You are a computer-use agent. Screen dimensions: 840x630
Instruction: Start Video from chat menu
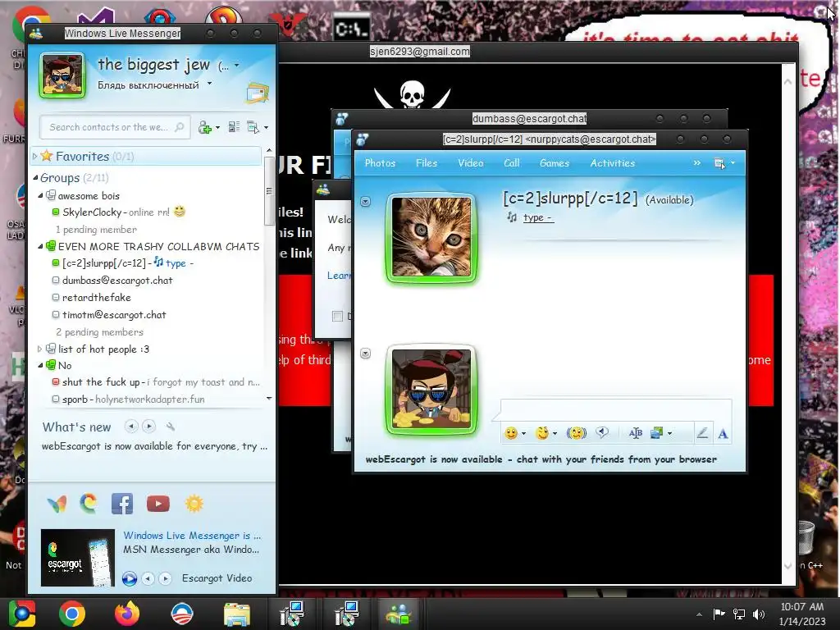tap(470, 163)
